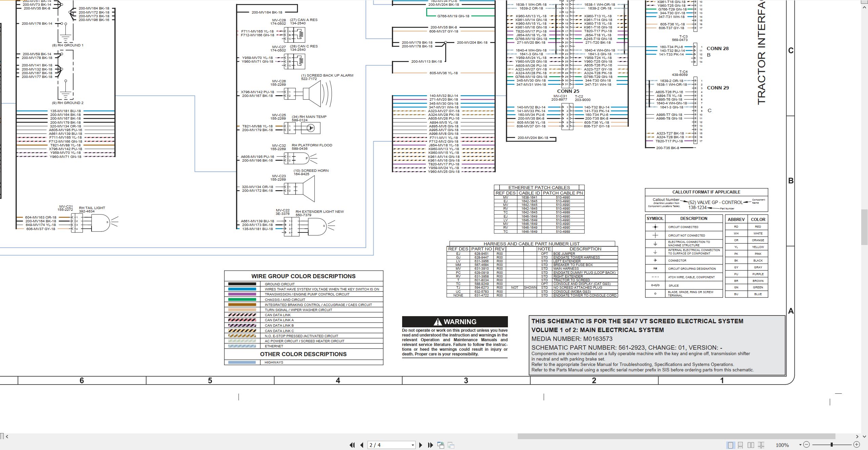Click the WIRE GROUP COLOR DESCRIPTIONS heading
This screenshot has height=450, width=868.
coord(303,276)
